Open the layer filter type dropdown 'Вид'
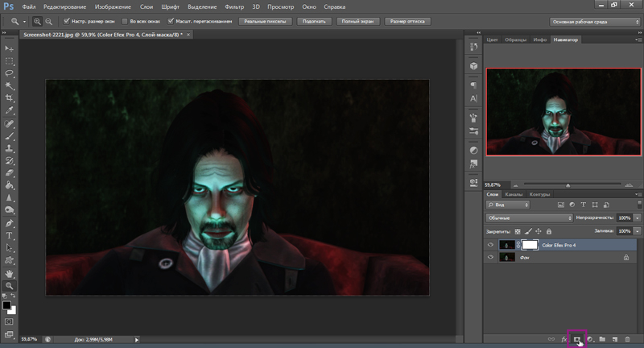The image size is (644, 348). coord(508,205)
